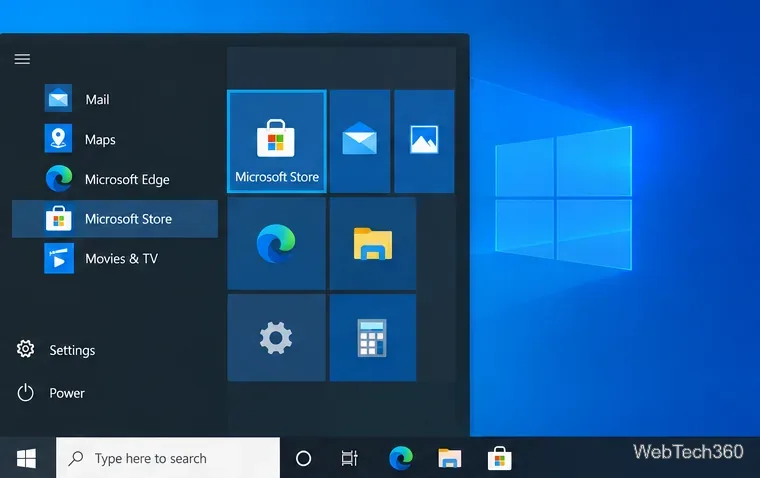The width and height of the screenshot is (760, 478).
Task: Open the Power options
Action: coord(51,393)
